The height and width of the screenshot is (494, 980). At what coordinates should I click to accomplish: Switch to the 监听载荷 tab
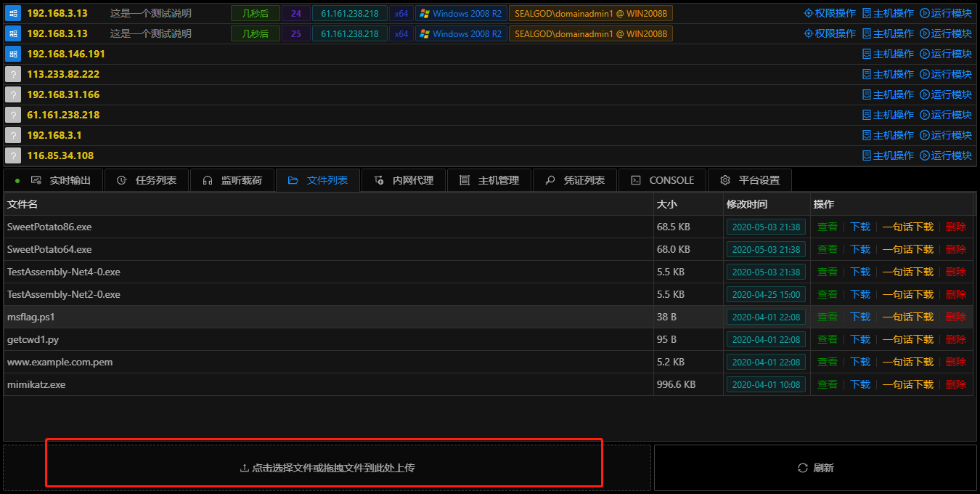pos(232,180)
